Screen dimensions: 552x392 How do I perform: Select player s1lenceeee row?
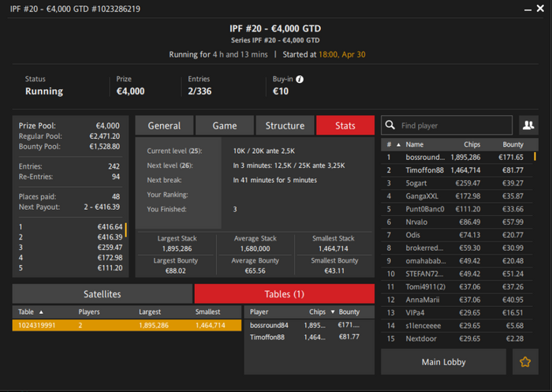(x=457, y=326)
